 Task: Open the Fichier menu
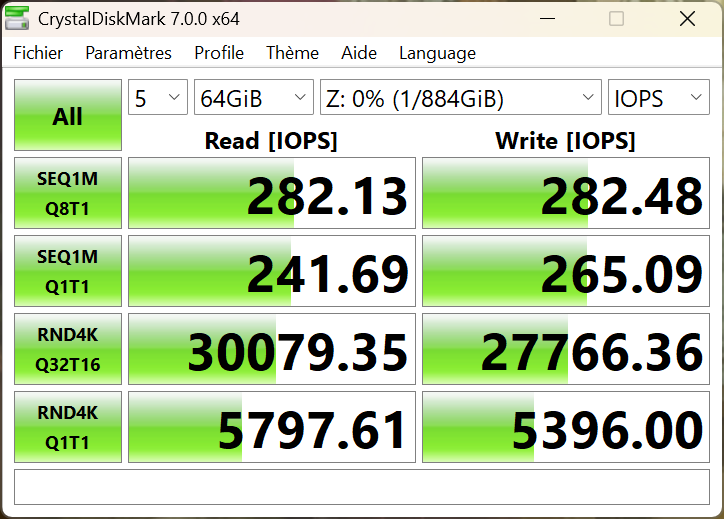click(38, 53)
